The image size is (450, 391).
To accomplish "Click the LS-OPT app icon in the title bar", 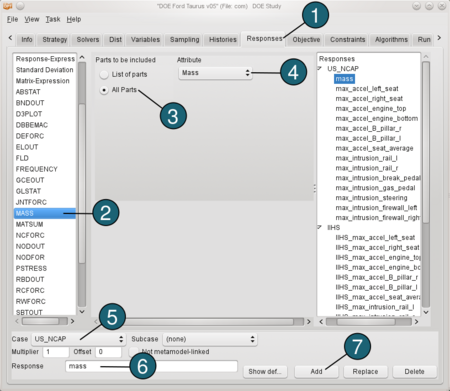I will 7,6.
